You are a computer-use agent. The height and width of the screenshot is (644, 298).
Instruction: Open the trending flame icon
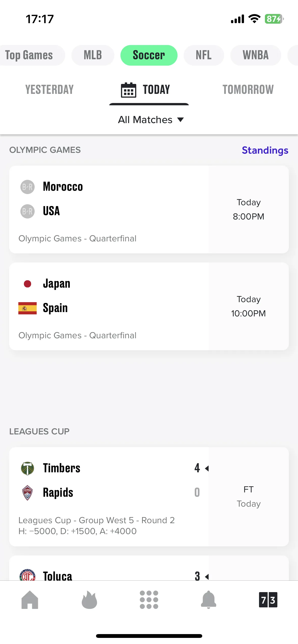89,599
